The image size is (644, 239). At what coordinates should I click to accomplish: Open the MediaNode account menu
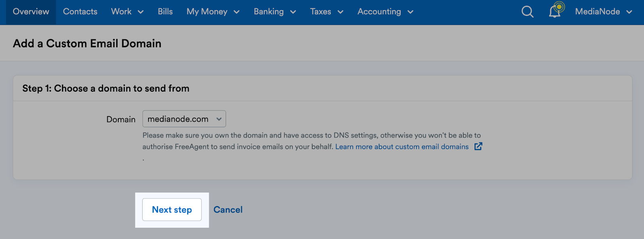603,12
